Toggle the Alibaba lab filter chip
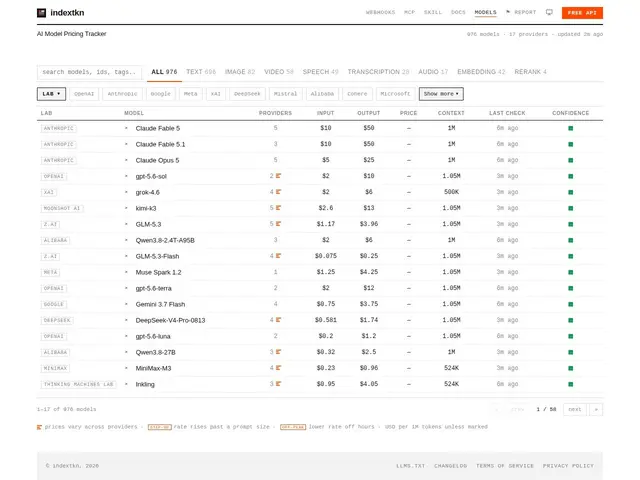Viewport: 640px width, 480px height. (322, 94)
